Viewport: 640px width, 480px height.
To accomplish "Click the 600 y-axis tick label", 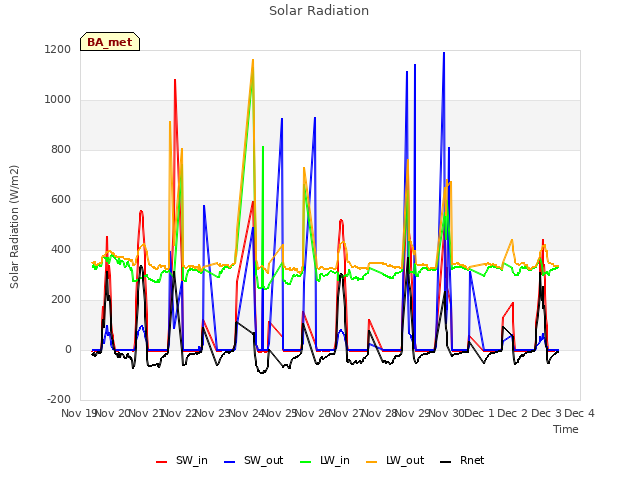I will tap(61, 200).
